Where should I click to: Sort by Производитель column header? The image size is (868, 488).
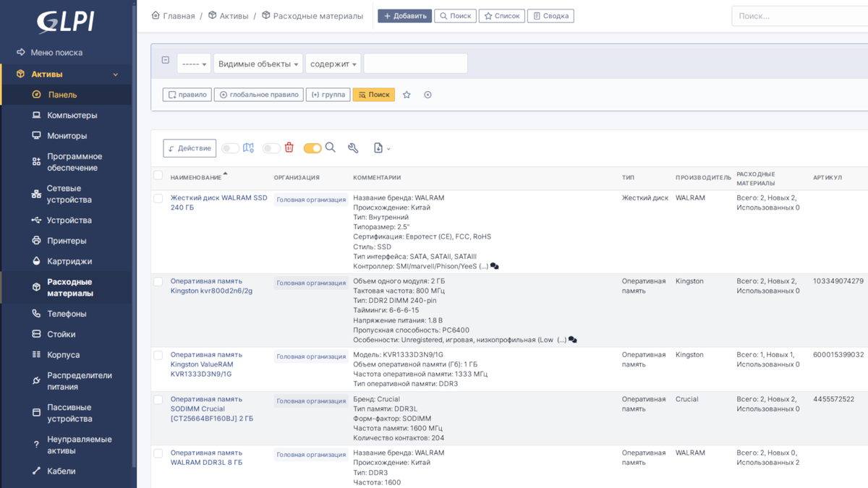point(703,177)
